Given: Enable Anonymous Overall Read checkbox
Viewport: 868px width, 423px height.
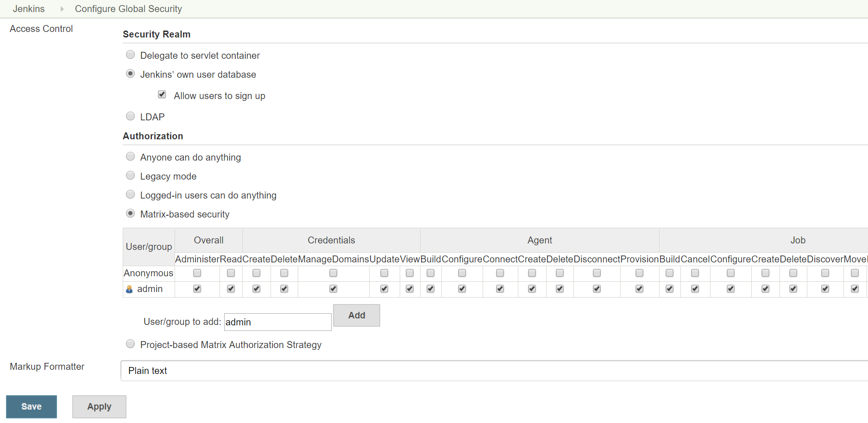Looking at the screenshot, I should [231, 273].
